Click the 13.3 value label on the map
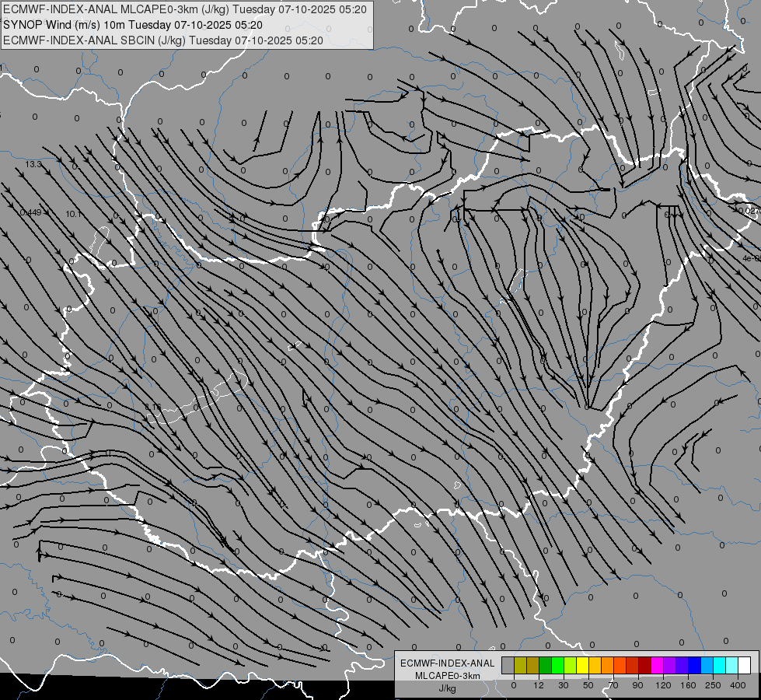Image resolution: width=761 pixels, height=700 pixels. pyautogui.click(x=33, y=165)
